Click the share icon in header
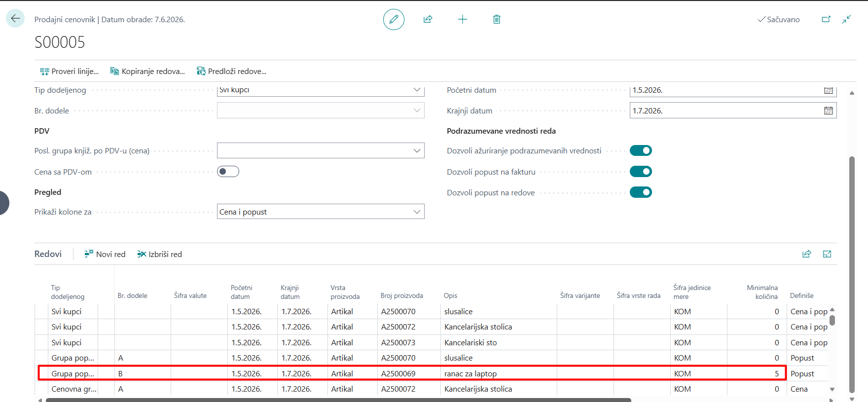868x402 pixels. tap(428, 19)
